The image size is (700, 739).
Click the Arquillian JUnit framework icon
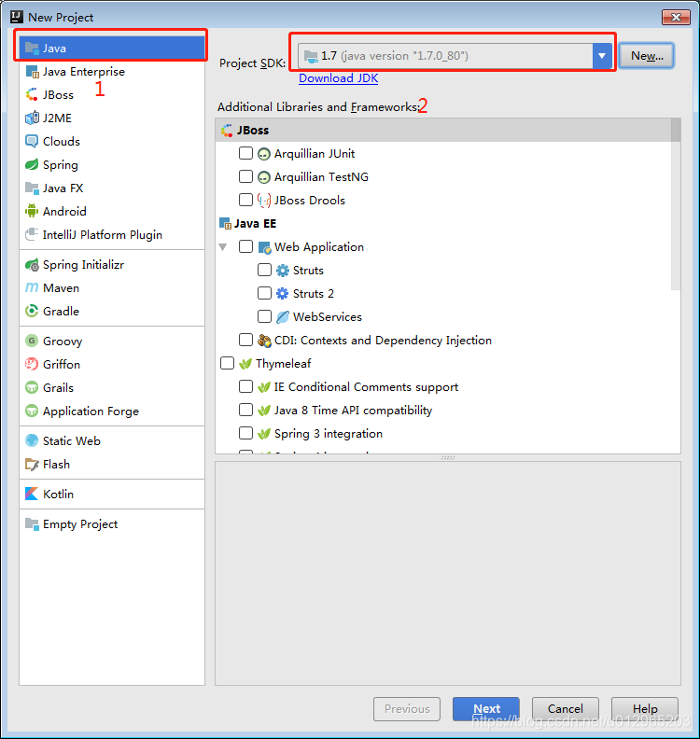coord(264,154)
